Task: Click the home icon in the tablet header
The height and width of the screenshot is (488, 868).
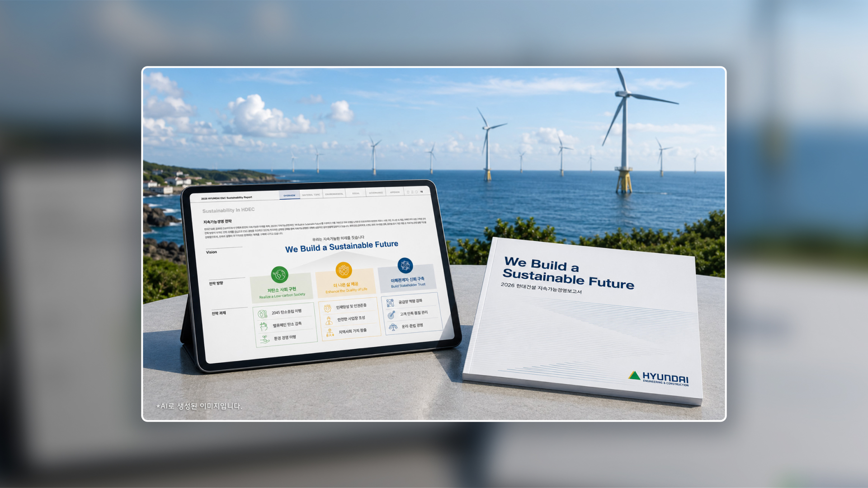Action: (x=408, y=192)
